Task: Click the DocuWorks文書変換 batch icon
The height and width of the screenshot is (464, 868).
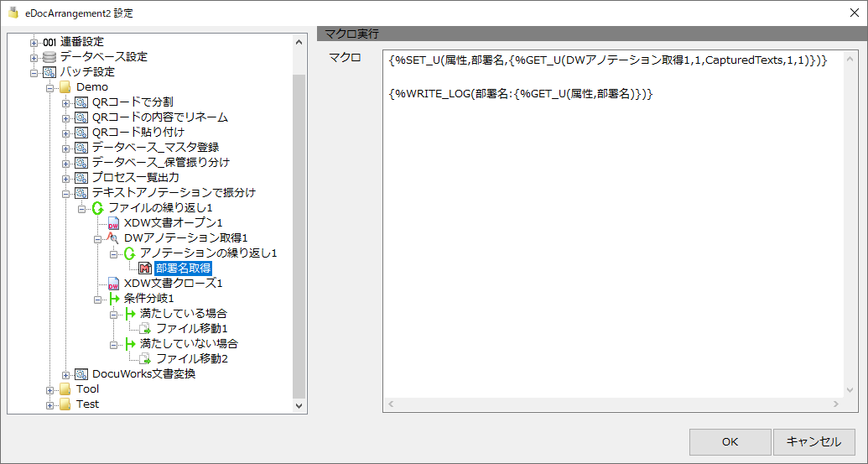Action: (81, 374)
